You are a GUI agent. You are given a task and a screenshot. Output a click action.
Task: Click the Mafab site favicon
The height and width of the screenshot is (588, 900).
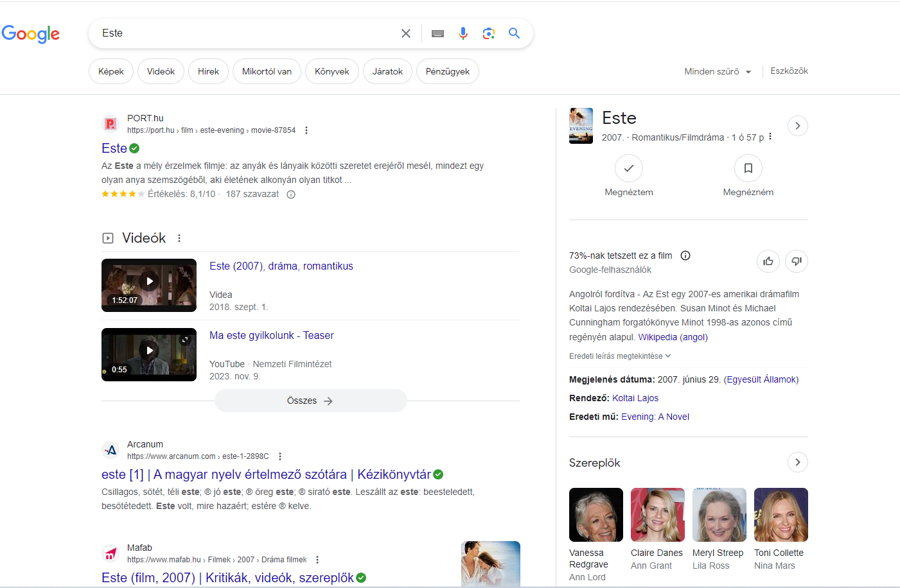pyautogui.click(x=110, y=553)
